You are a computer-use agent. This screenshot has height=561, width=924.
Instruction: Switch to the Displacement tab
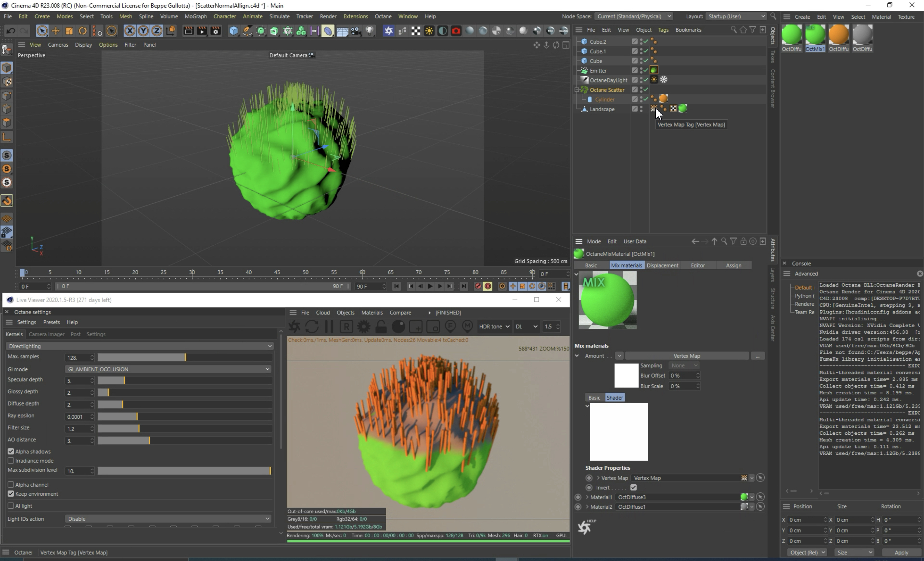662,265
